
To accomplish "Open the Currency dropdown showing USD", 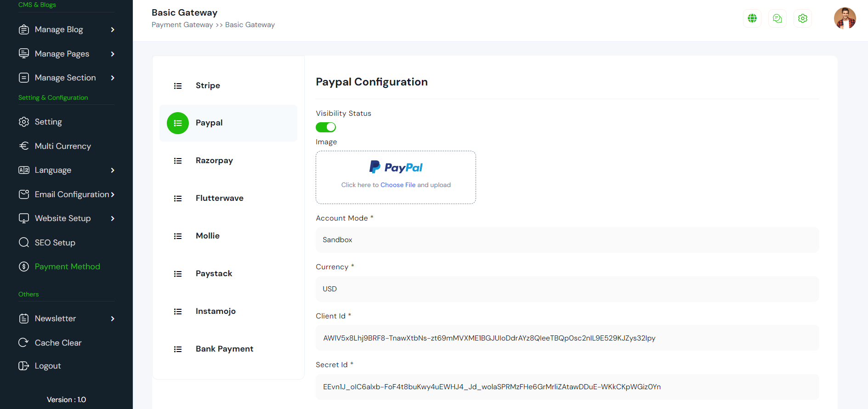I will coord(567,289).
